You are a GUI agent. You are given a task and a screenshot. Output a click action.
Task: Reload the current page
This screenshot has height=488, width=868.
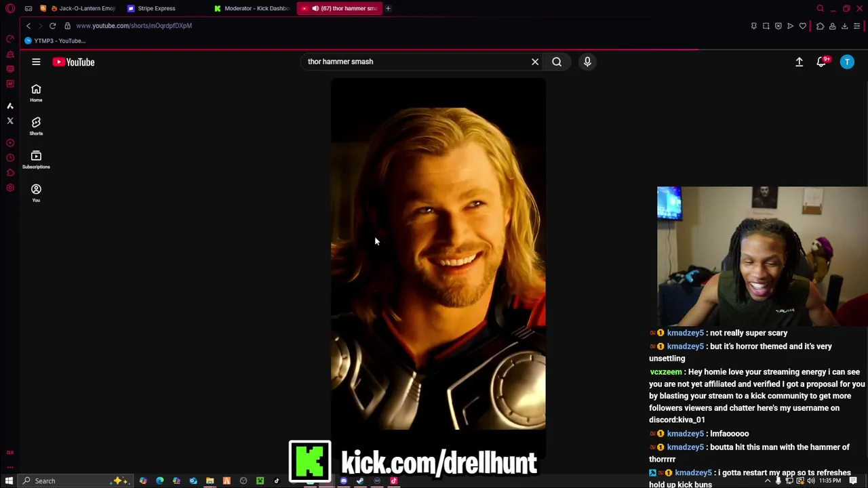[52, 26]
